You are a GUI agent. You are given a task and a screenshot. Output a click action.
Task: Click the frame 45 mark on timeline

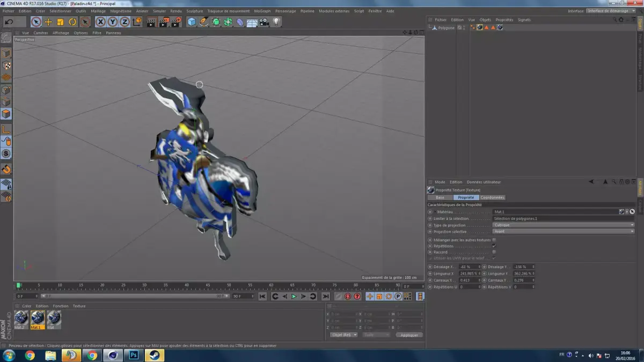pos(208,285)
